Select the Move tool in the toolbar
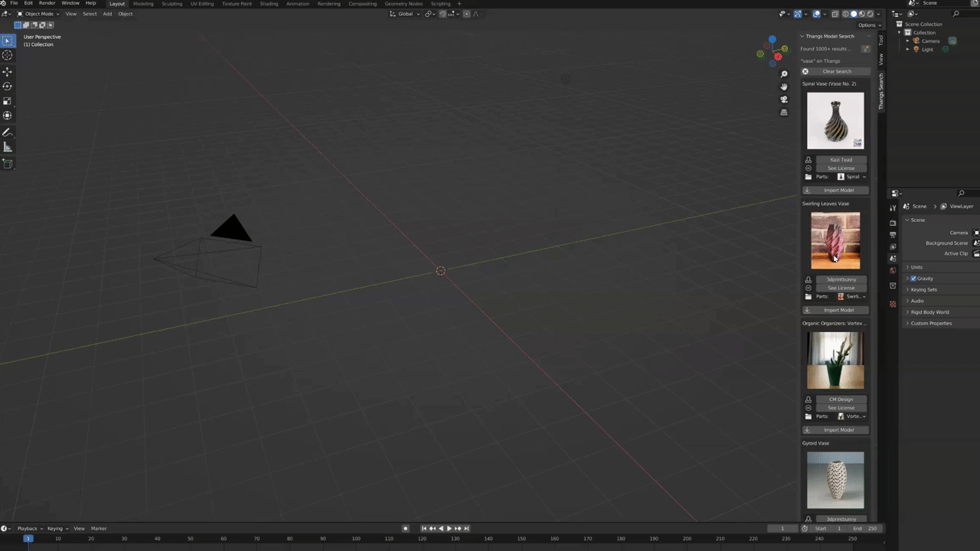This screenshot has height=551, width=980. tap(8, 73)
